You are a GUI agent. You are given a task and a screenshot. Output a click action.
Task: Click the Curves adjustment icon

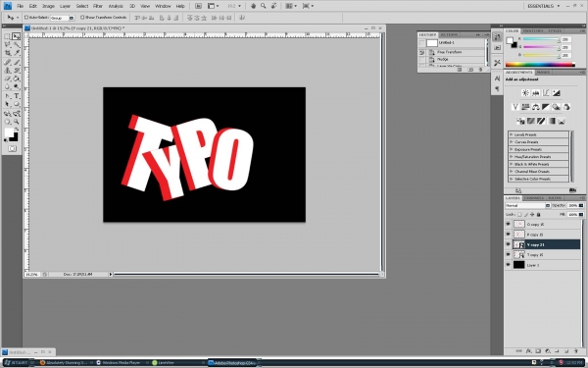(x=546, y=93)
